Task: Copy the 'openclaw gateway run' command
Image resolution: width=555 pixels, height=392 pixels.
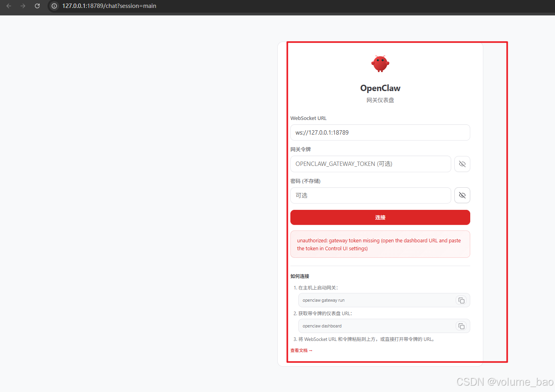Action: (x=461, y=301)
